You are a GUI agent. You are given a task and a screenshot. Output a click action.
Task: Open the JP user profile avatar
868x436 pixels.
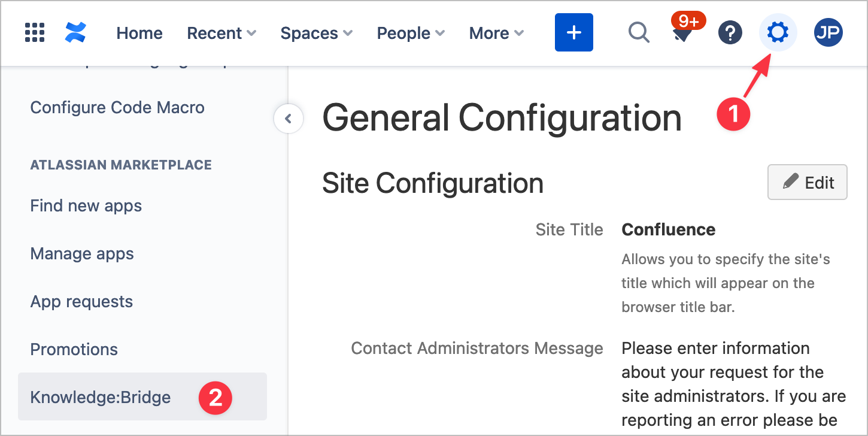pyautogui.click(x=828, y=32)
